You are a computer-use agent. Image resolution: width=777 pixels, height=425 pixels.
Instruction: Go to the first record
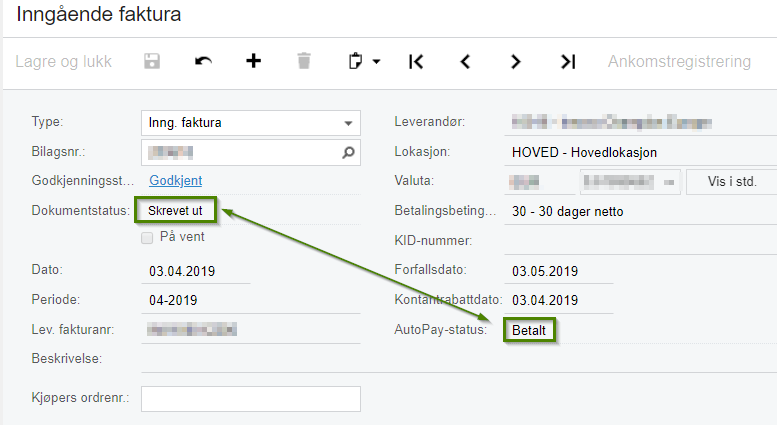pyautogui.click(x=416, y=62)
